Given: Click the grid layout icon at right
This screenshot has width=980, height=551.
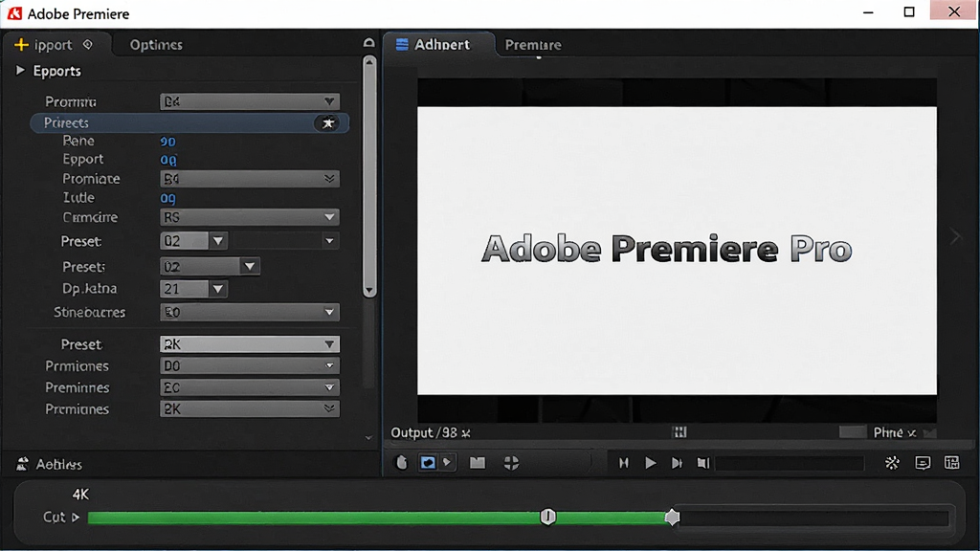Looking at the screenshot, I should point(952,462).
